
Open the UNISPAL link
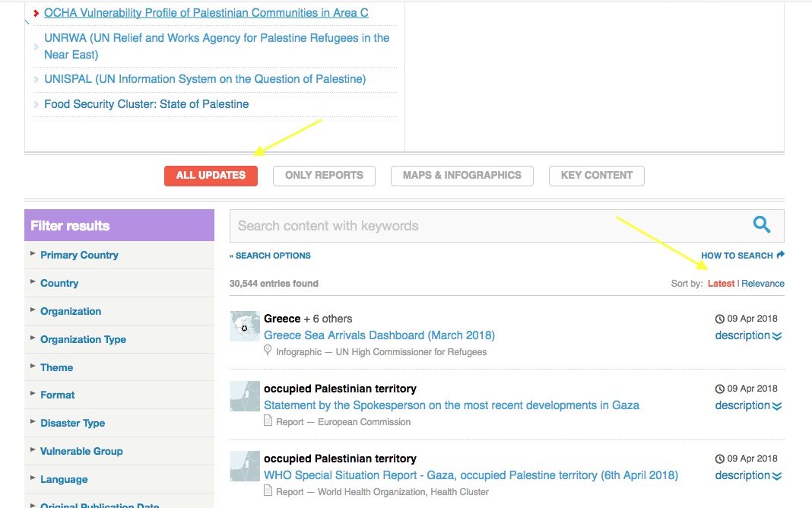205,79
